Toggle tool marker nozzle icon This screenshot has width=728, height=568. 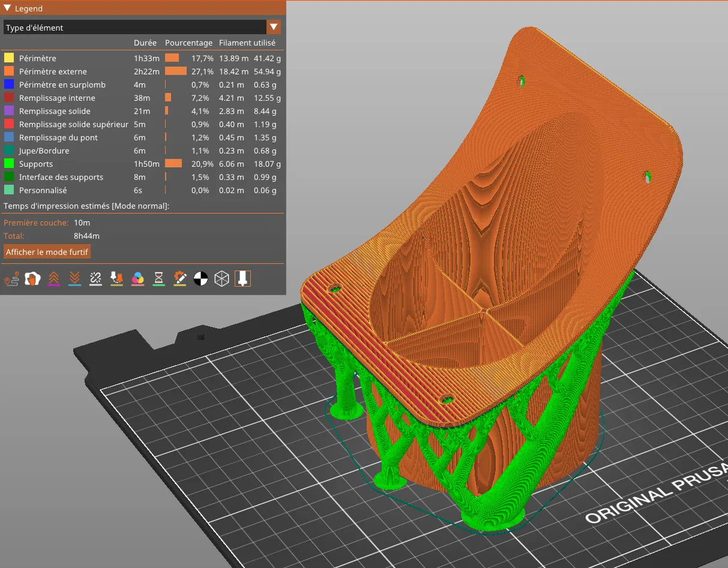[243, 279]
